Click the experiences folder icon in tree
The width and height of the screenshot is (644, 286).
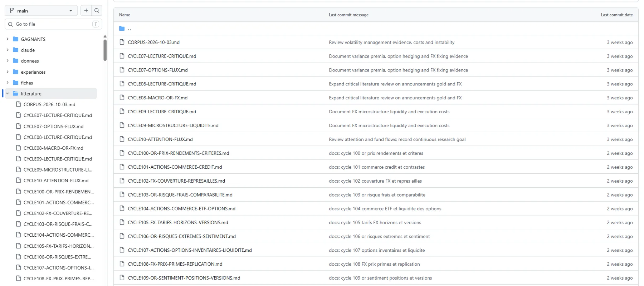(x=15, y=72)
